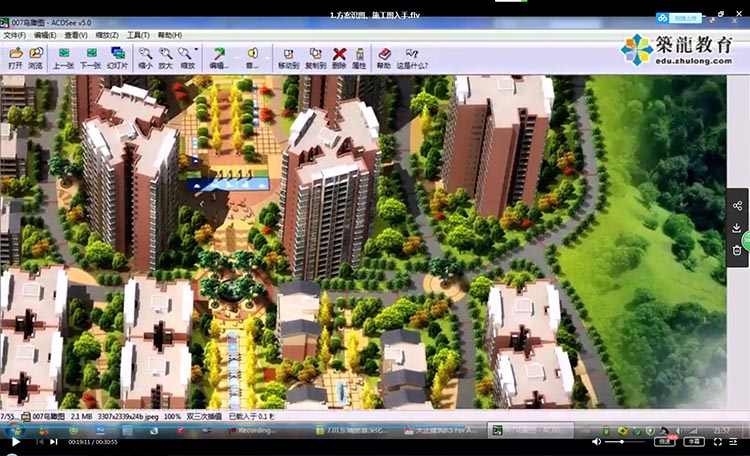Screen dimensions: 750x456
Task: Click the trash icon on side panel
Action: (x=737, y=250)
